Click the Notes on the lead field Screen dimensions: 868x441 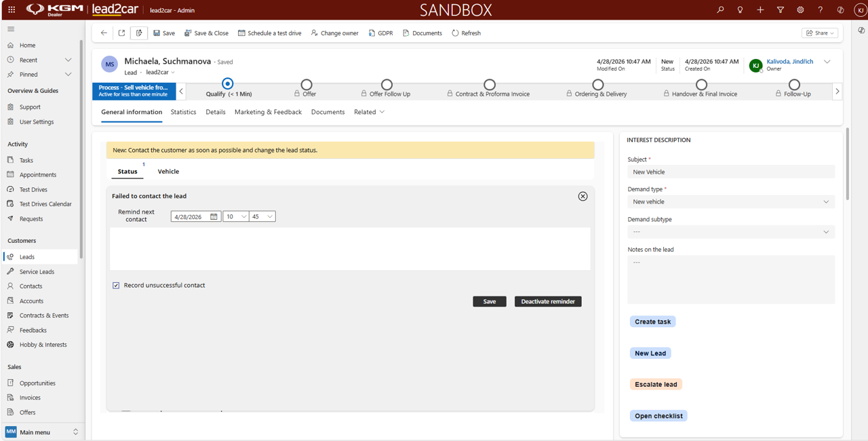(x=731, y=280)
